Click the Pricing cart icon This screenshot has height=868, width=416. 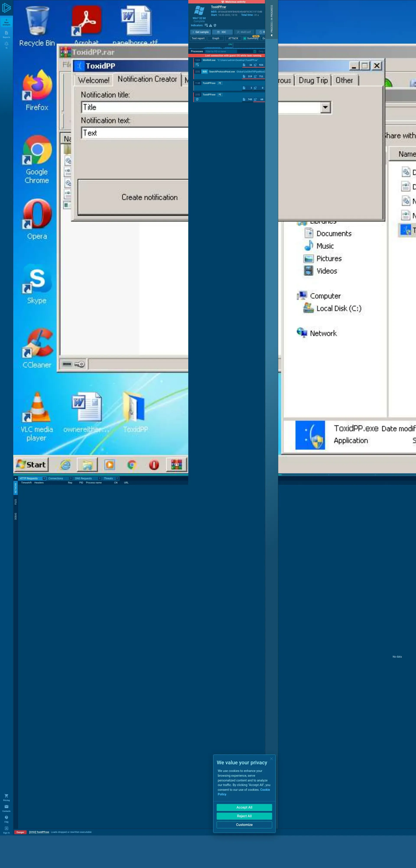[x=6, y=796]
